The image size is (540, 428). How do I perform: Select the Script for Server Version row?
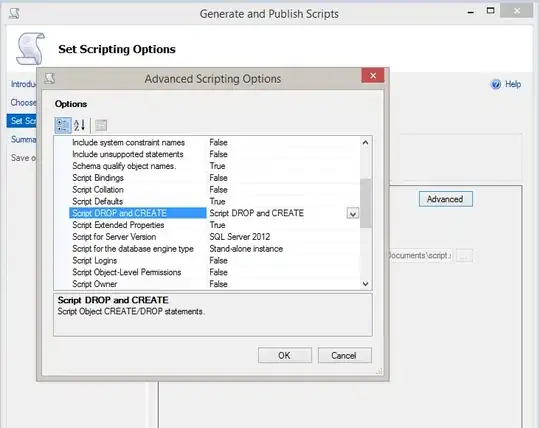pyautogui.click(x=214, y=237)
